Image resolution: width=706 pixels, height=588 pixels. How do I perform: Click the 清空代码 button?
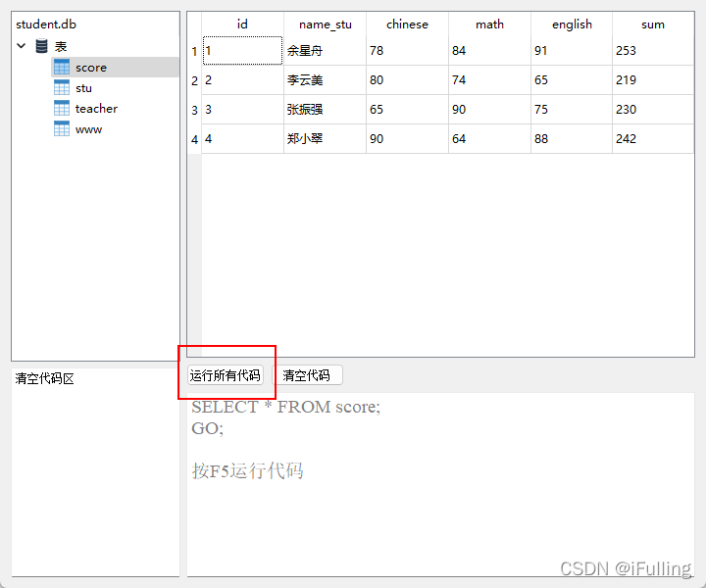(x=307, y=375)
